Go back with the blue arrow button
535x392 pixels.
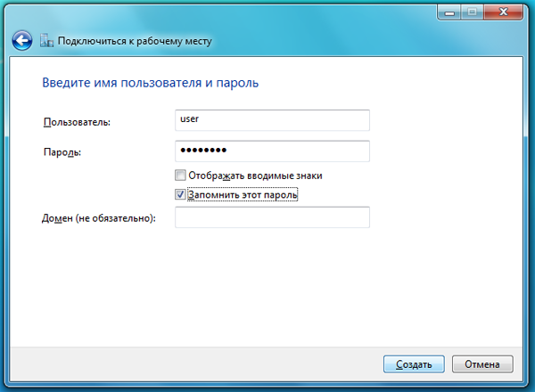[x=22, y=41]
